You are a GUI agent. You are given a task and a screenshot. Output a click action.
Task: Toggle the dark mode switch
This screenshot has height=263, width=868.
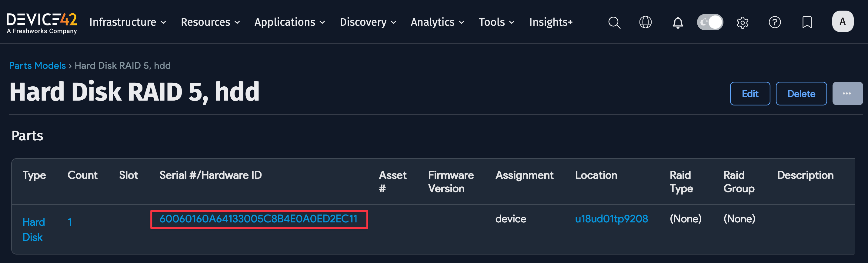tap(710, 22)
